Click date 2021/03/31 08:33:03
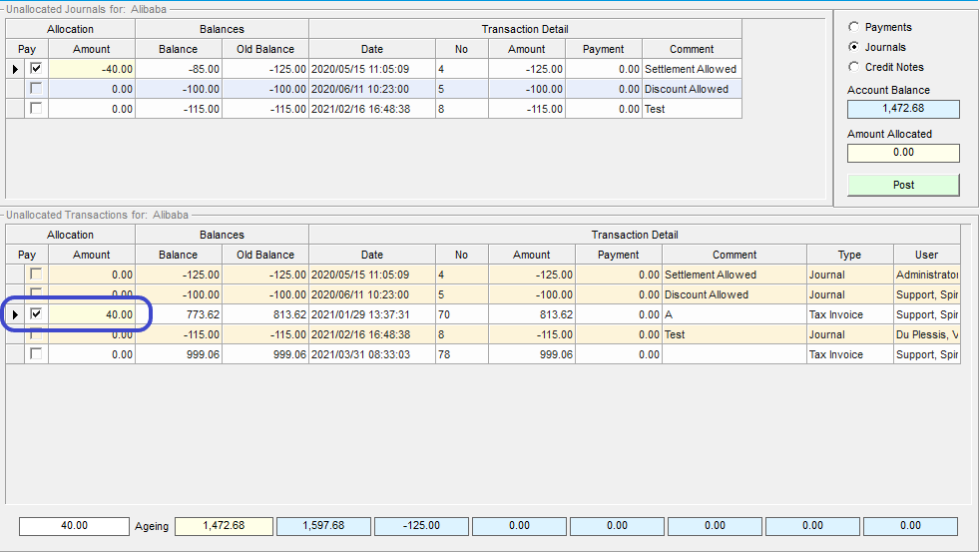Image resolution: width=980 pixels, height=552 pixels. pyautogui.click(x=372, y=354)
